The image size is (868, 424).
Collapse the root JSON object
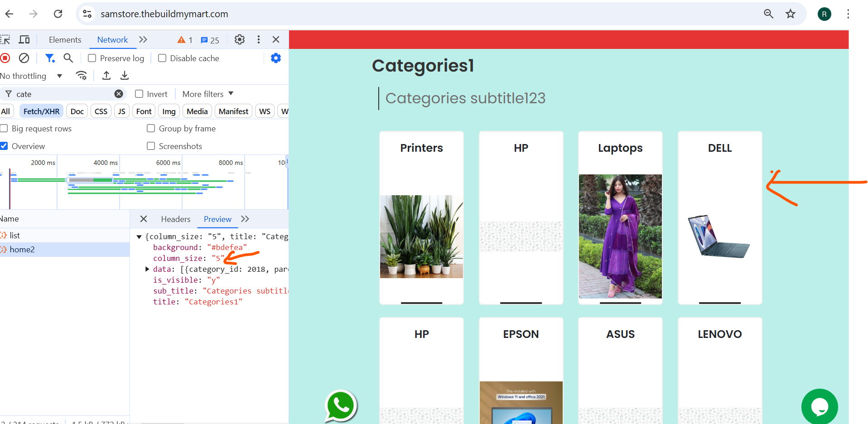pyautogui.click(x=140, y=236)
